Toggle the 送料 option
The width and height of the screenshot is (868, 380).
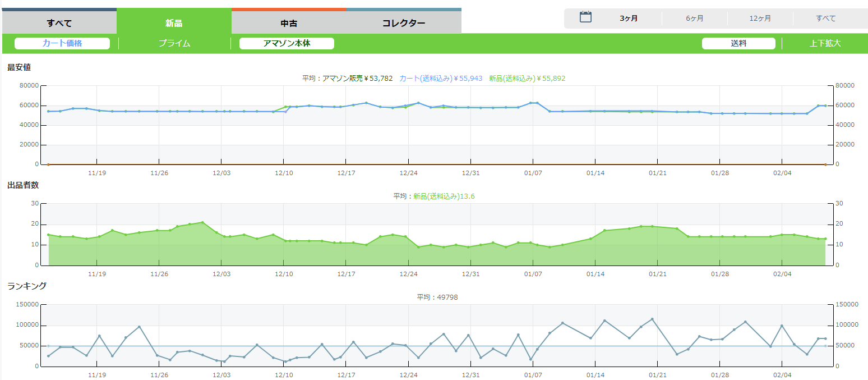[738, 43]
